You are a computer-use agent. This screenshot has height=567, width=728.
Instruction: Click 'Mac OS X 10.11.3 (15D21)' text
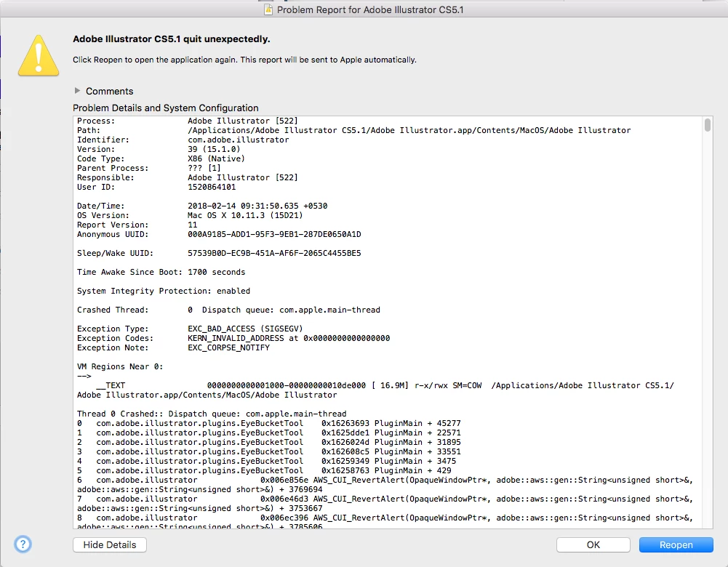point(245,215)
